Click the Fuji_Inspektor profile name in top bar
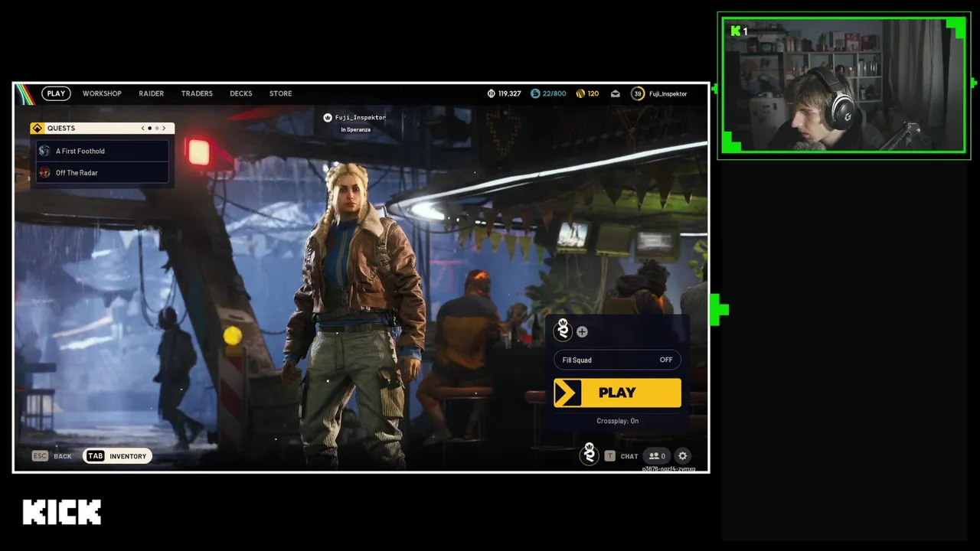The width and height of the screenshot is (980, 551). [x=668, y=93]
